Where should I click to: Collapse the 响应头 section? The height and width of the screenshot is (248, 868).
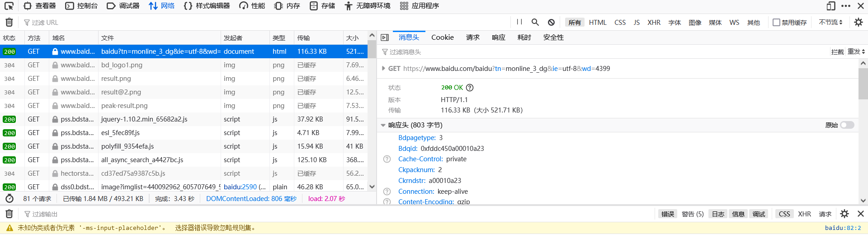383,125
